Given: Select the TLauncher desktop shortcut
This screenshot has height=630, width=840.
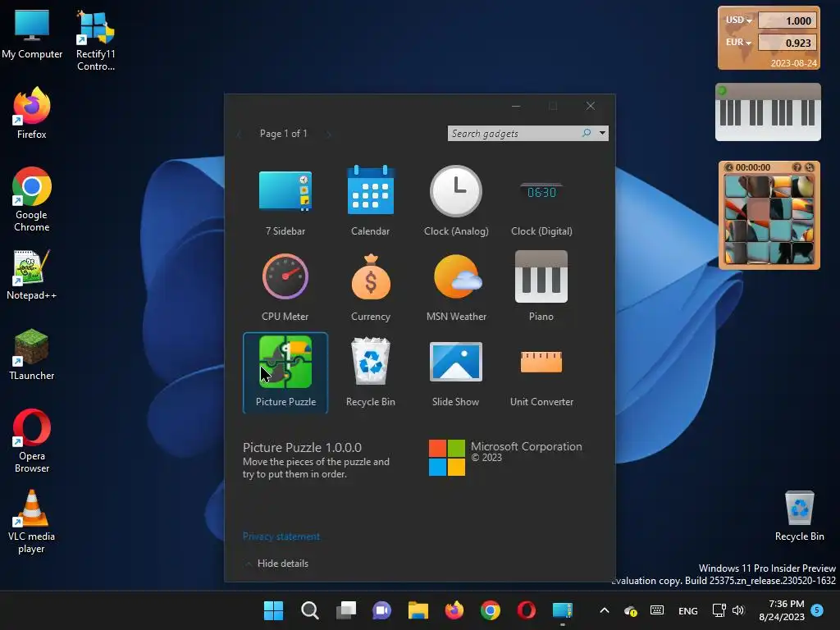Looking at the screenshot, I should tap(32, 354).
